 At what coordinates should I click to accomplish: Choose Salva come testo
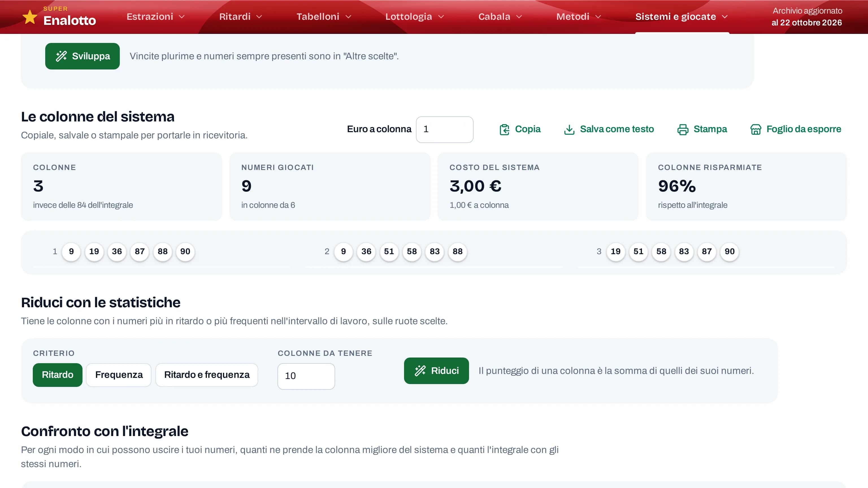pos(609,129)
